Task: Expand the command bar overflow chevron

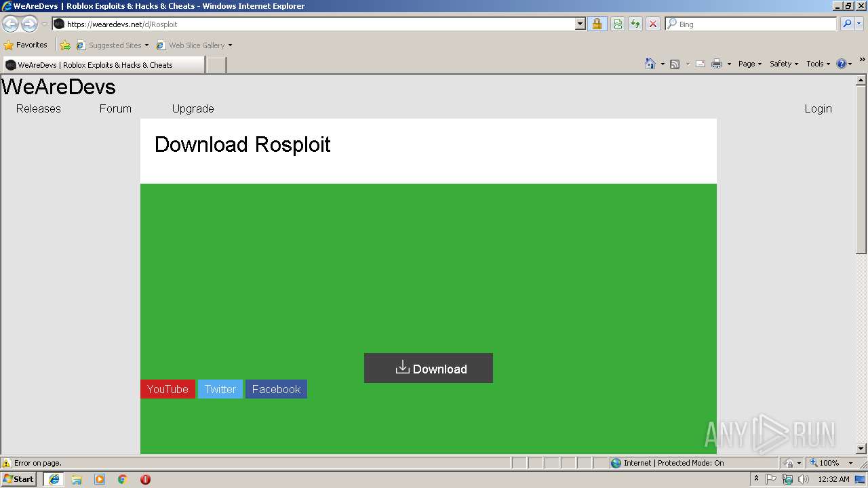Action: point(862,60)
